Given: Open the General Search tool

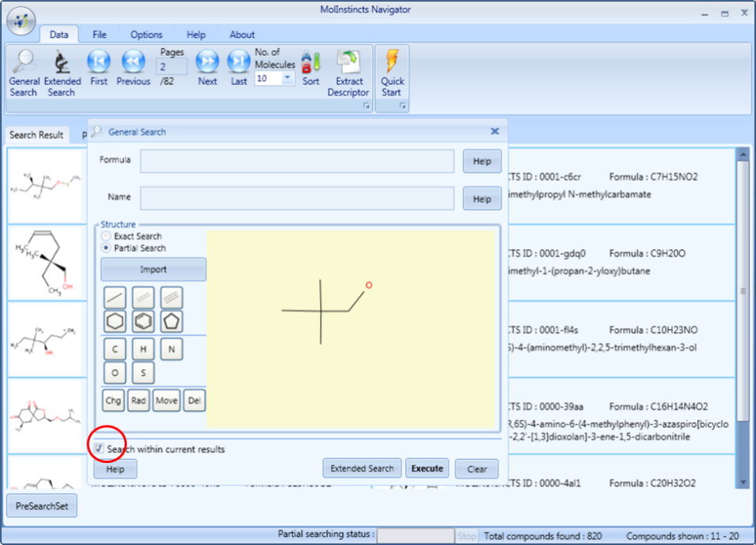Looking at the screenshot, I should [24, 73].
